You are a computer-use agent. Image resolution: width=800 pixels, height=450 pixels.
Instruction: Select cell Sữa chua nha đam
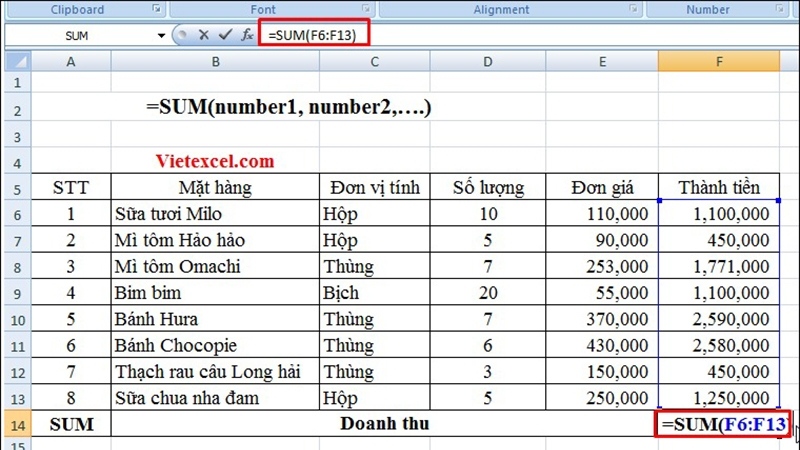[x=215, y=398]
